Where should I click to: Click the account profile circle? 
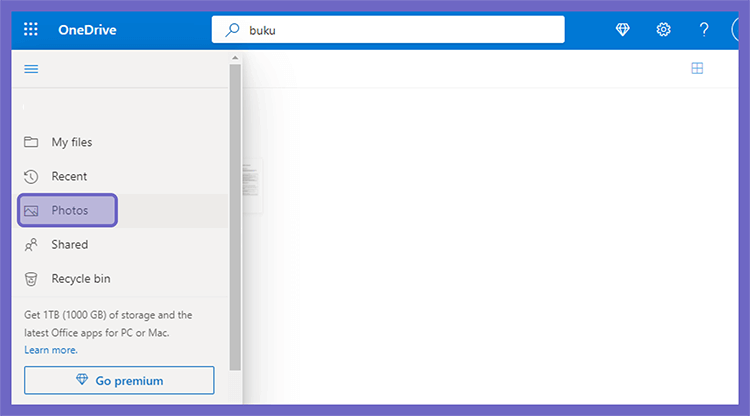click(735, 30)
